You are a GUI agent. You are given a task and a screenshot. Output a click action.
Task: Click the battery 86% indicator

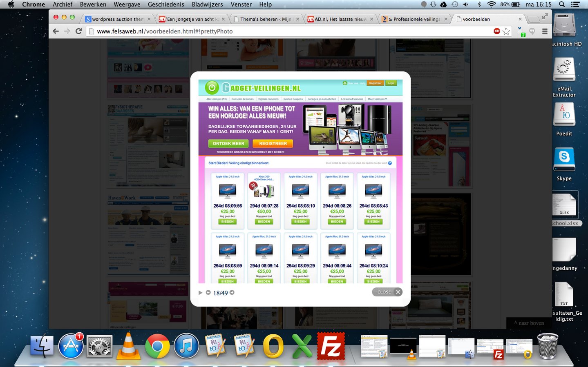point(510,4)
